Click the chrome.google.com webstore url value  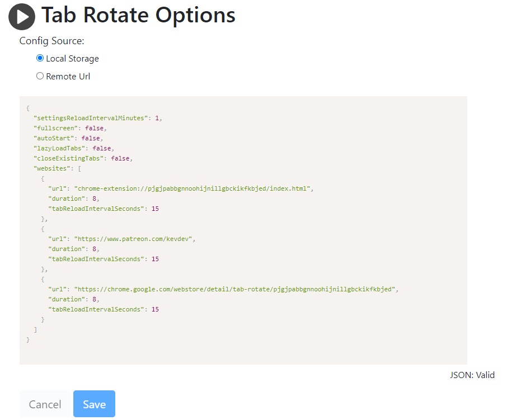point(234,289)
